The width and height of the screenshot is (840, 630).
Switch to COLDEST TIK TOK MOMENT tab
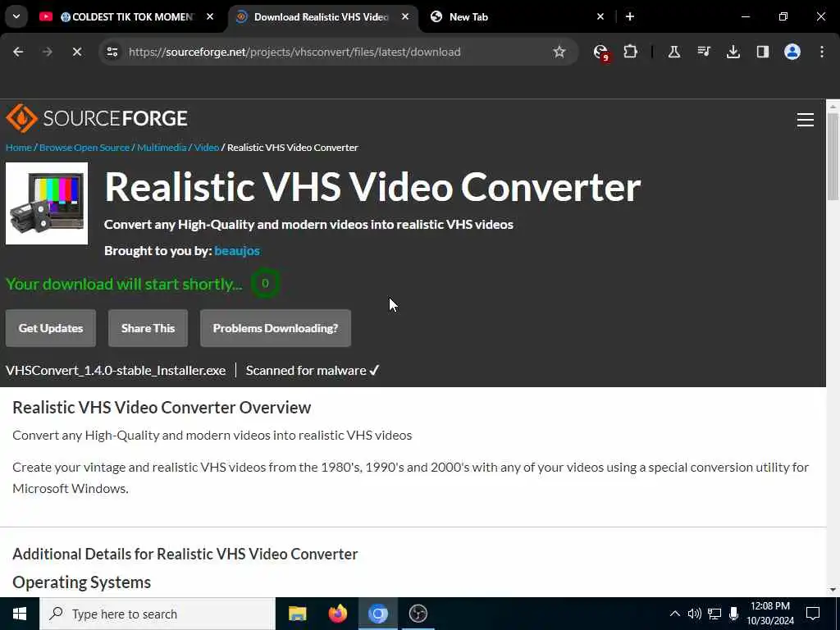pos(127,16)
